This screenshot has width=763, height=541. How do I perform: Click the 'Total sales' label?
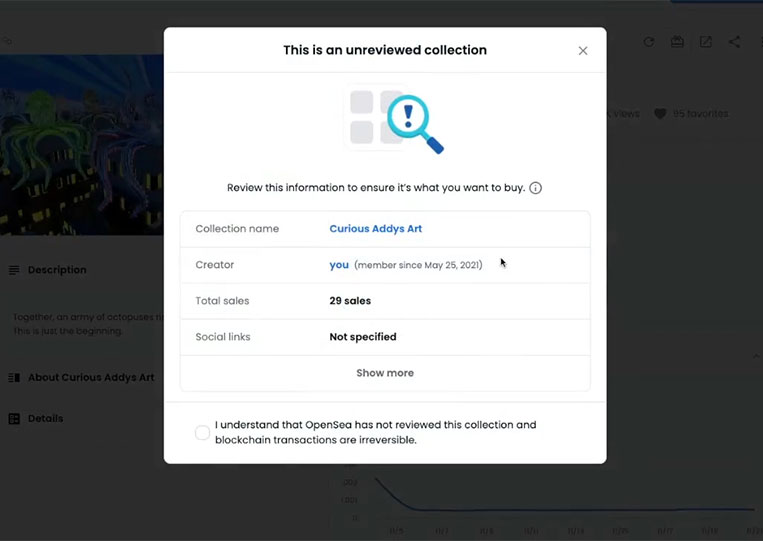pos(222,301)
